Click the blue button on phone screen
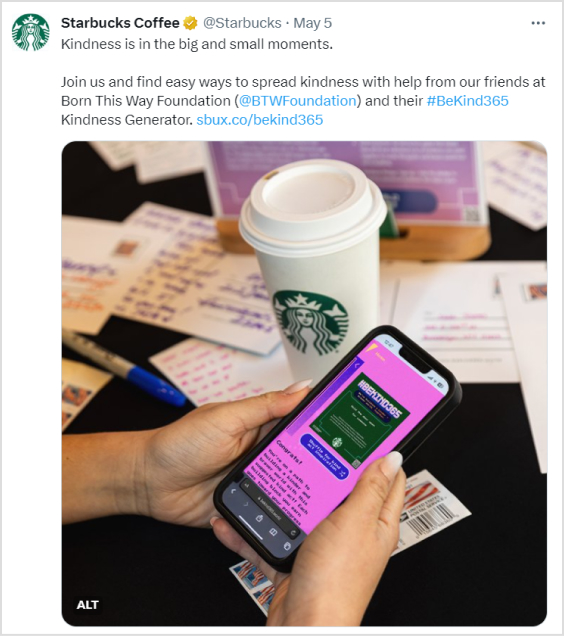Image resolution: width=564 pixels, height=636 pixels. 325,456
